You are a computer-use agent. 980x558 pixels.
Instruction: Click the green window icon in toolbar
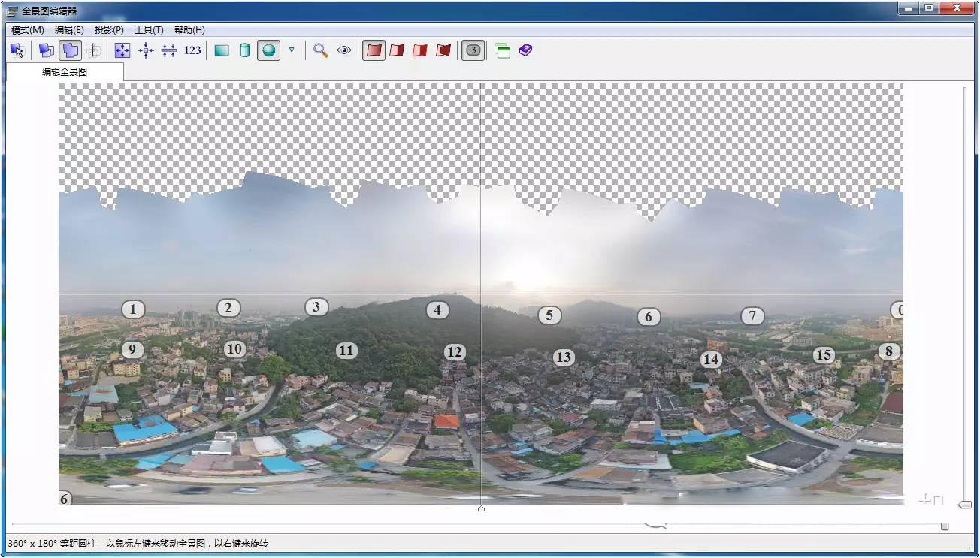(x=503, y=50)
